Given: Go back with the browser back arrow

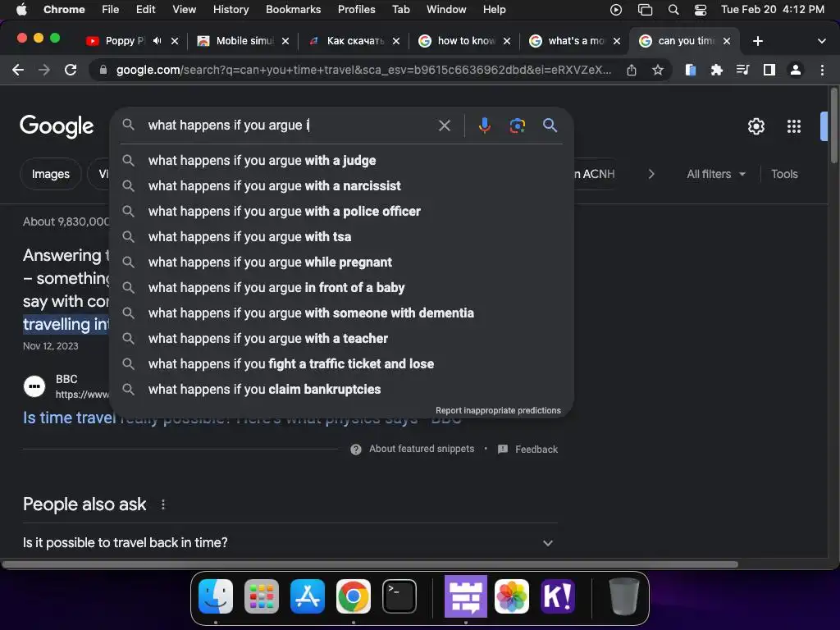Looking at the screenshot, I should (x=18, y=70).
